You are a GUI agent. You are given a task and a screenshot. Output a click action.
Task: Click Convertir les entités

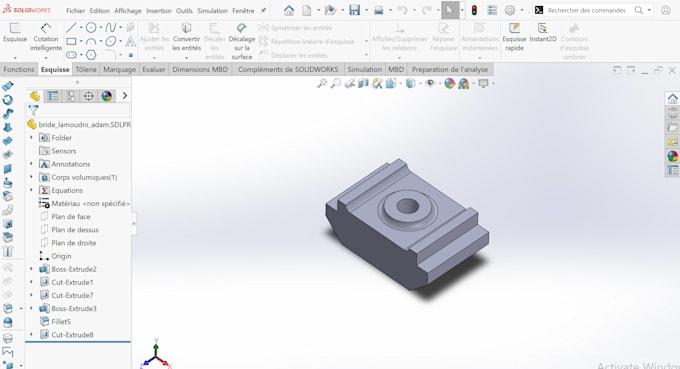(186, 37)
